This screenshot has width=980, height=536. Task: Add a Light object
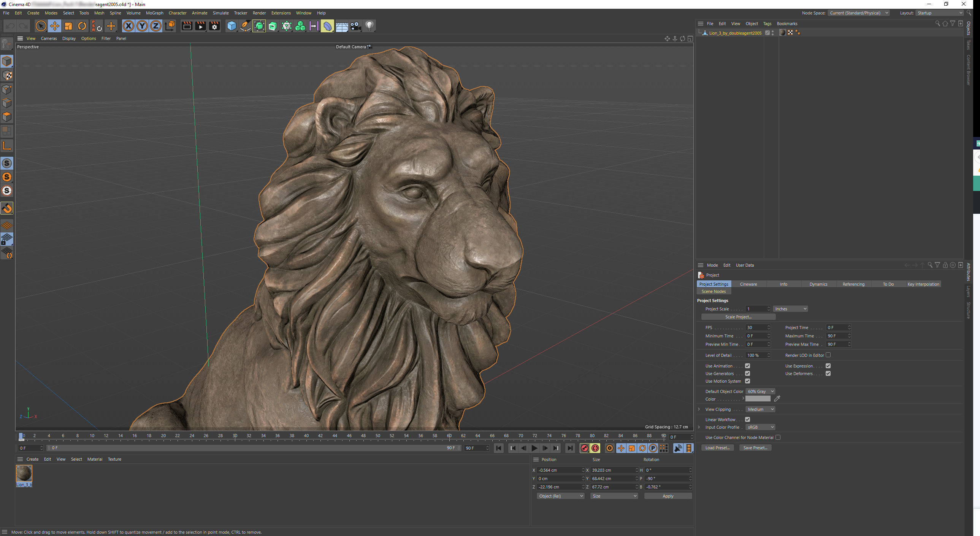[x=369, y=26]
